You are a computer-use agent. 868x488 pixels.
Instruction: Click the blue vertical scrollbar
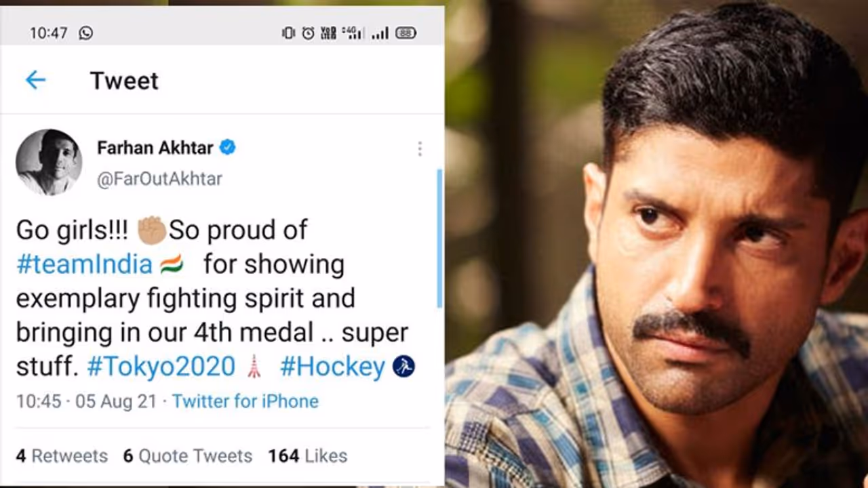[439, 237]
